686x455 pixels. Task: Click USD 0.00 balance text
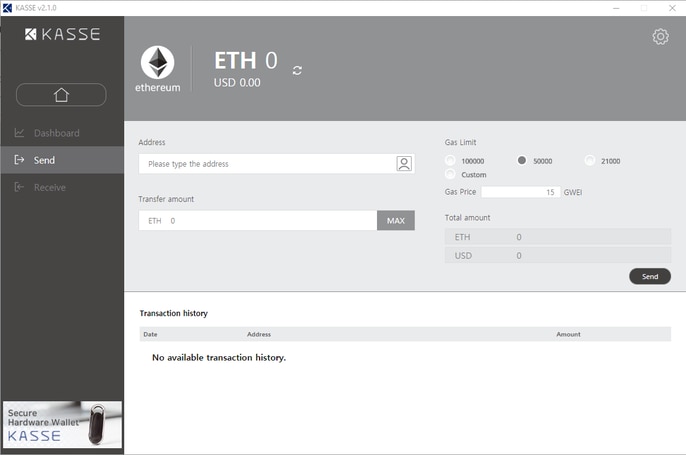point(237,83)
